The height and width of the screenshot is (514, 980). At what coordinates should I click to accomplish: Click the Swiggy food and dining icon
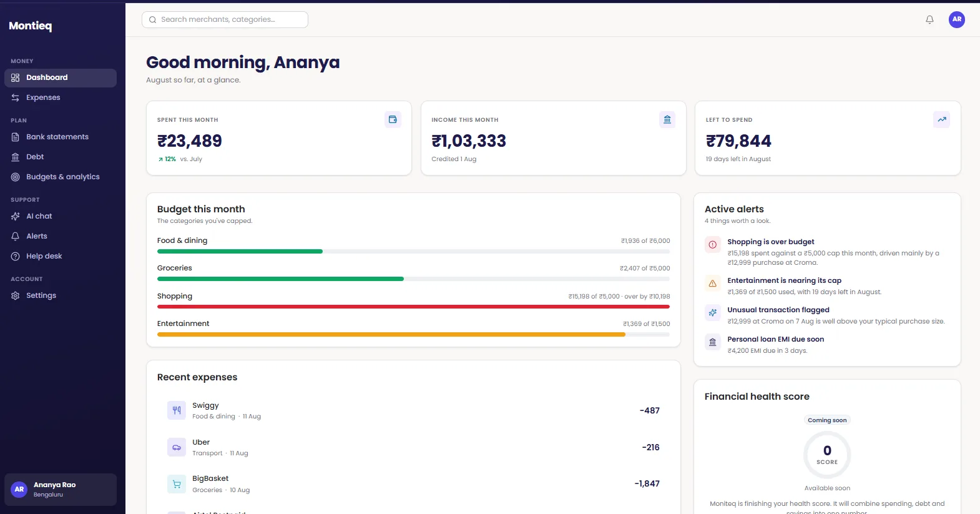click(177, 410)
